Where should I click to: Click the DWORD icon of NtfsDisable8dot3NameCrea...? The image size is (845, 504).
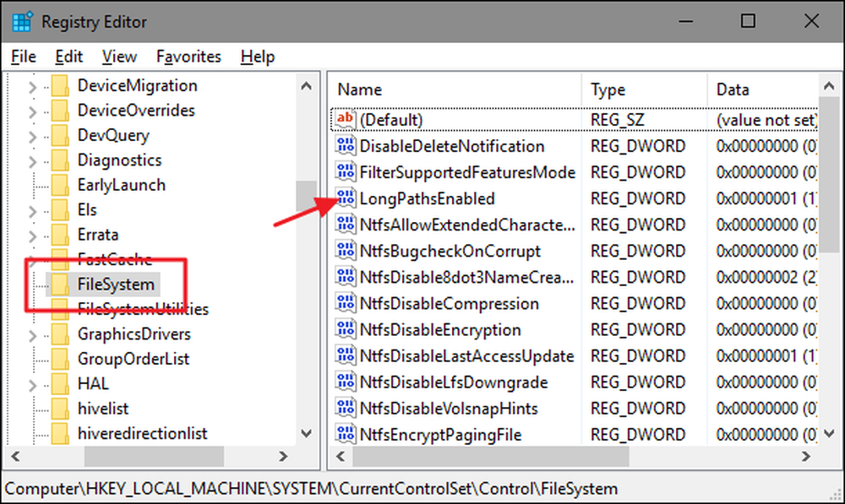[x=345, y=277]
